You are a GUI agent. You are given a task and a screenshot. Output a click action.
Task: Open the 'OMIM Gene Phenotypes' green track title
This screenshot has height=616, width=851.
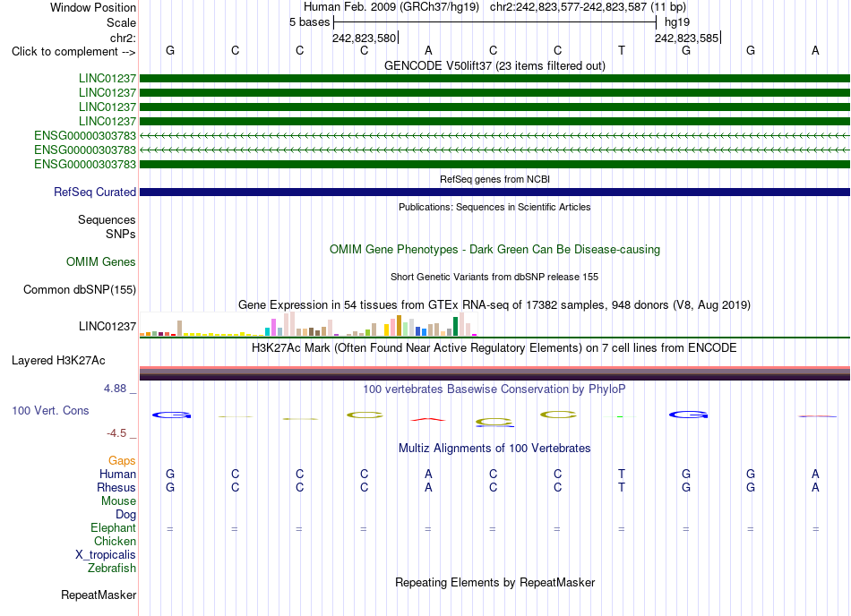(x=494, y=250)
